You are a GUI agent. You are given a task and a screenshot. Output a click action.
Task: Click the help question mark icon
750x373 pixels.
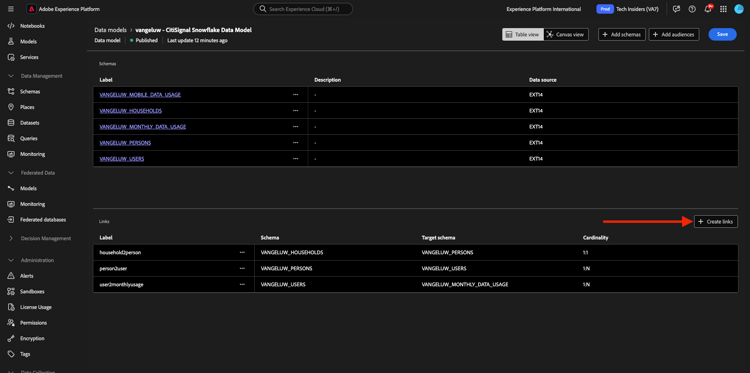click(692, 9)
